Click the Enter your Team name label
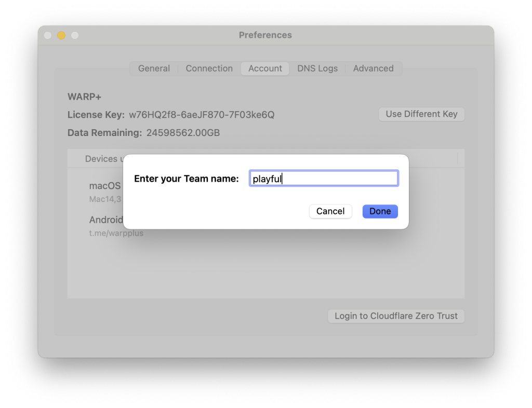Image resolution: width=532 pixels, height=408 pixels. pos(187,179)
